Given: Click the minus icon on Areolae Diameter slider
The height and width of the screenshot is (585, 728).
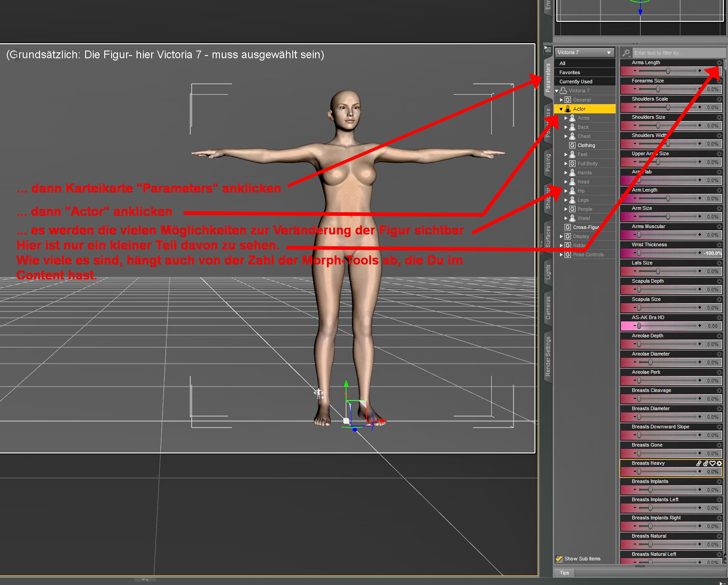Looking at the screenshot, I should [635, 362].
